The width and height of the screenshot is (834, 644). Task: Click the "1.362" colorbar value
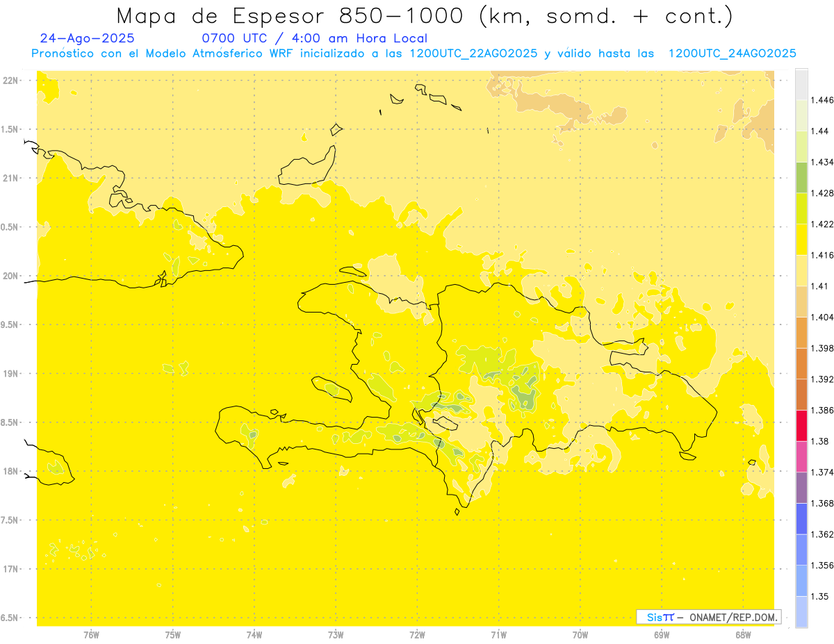point(822,534)
